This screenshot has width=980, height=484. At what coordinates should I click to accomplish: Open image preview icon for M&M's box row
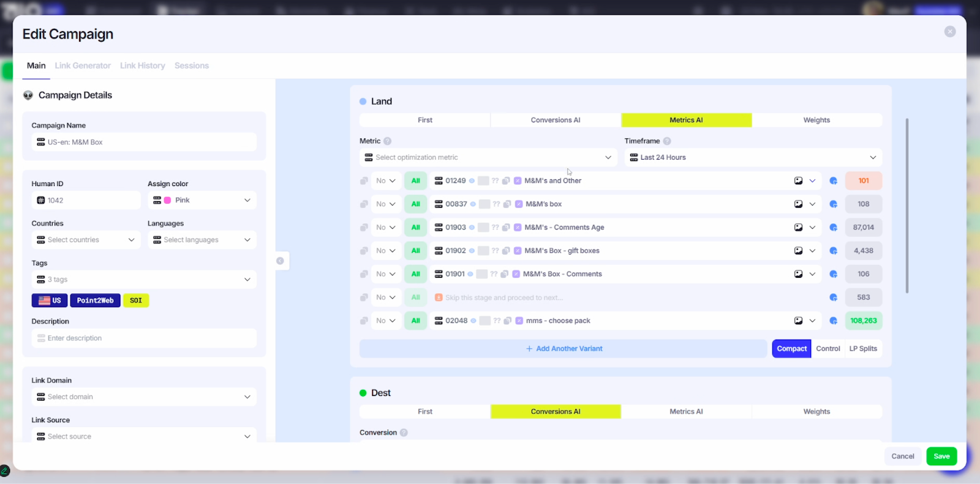pos(798,204)
